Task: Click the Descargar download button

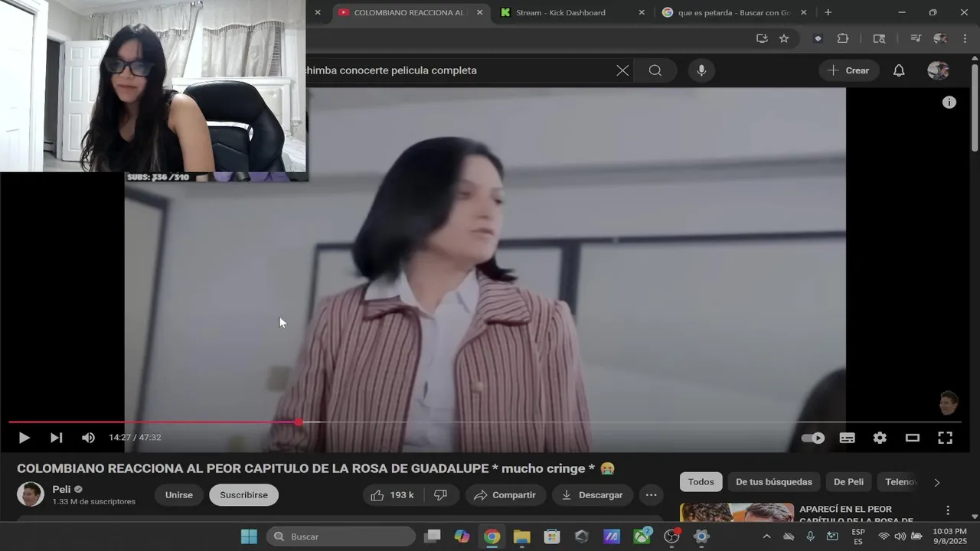Action: click(593, 495)
